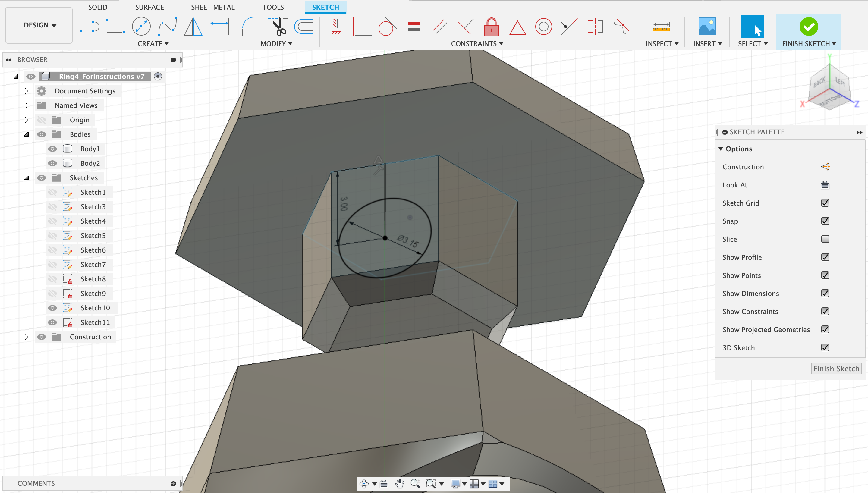Open the DESIGN workspace dropdown
The image size is (868, 493).
pos(39,25)
